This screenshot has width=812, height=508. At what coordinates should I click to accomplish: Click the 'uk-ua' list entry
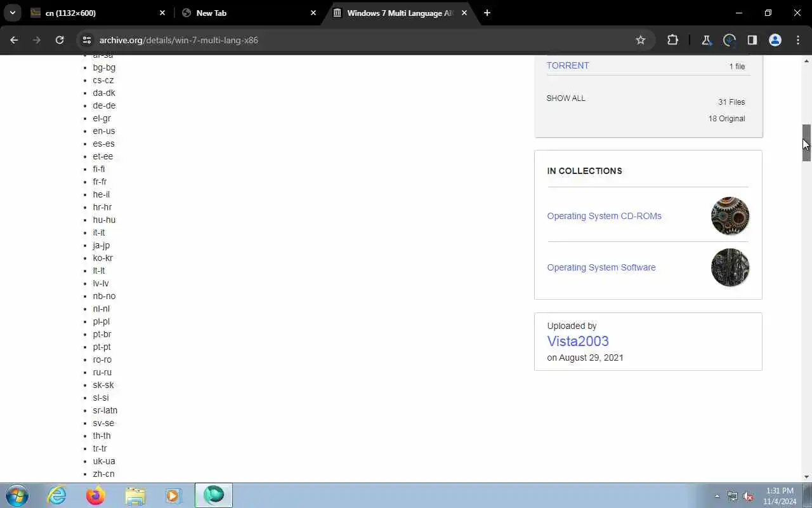pos(104,461)
